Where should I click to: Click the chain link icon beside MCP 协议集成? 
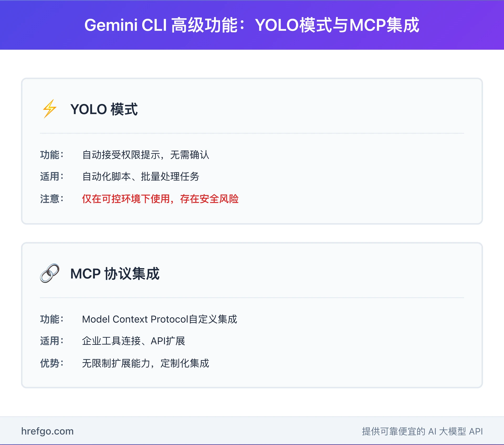tap(50, 273)
